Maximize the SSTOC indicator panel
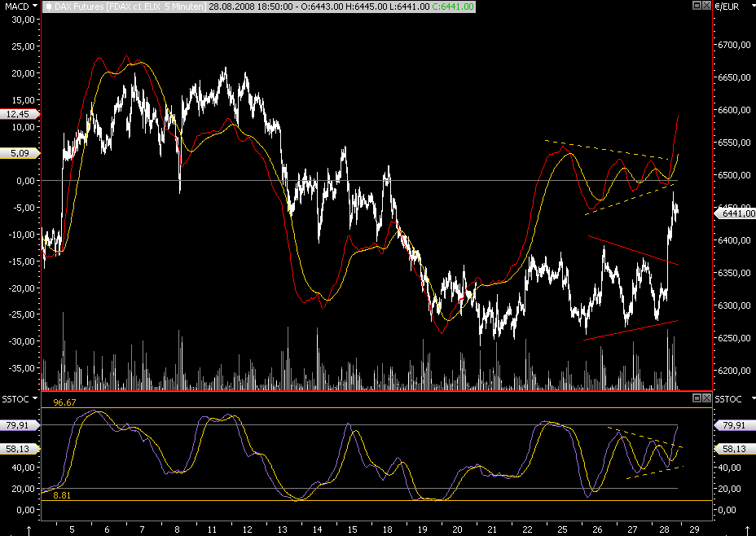Viewport: 756px width, 536px height. 697,398
